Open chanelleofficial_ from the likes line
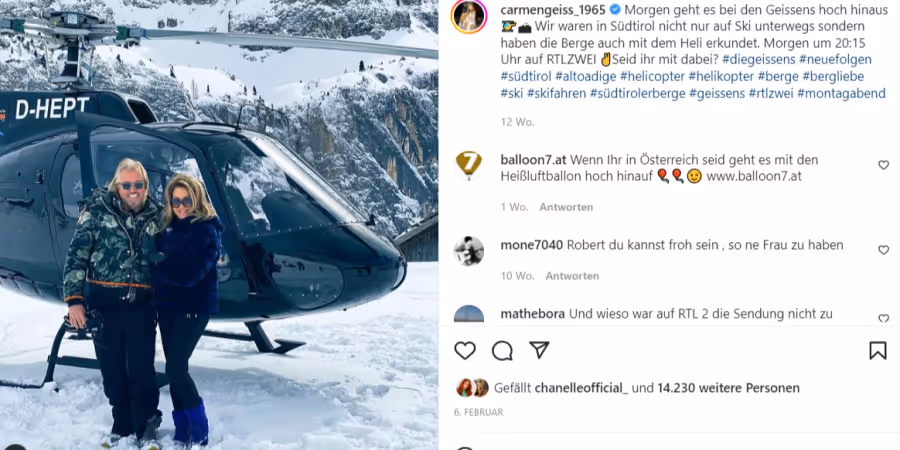 (x=581, y=388)
